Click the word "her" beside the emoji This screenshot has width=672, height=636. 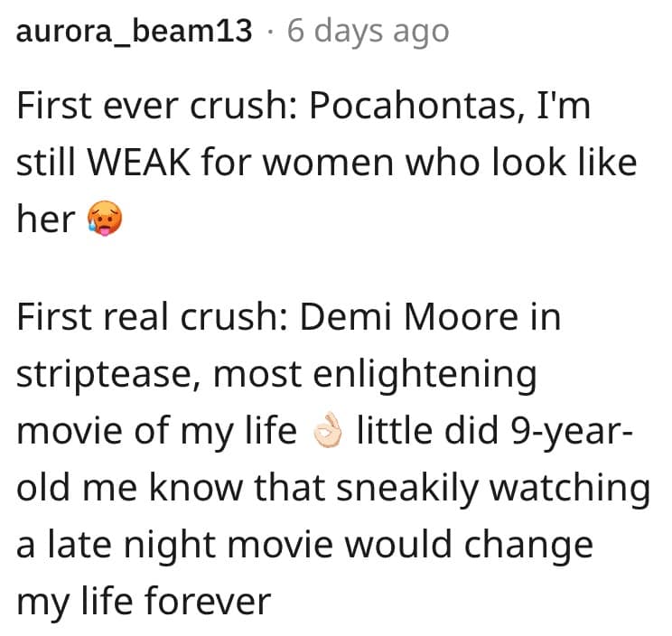45,219
